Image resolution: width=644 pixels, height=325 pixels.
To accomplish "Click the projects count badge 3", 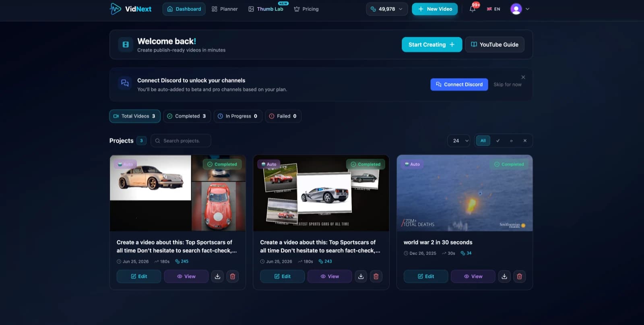I will pyautogui.click(x=141, y=141).
